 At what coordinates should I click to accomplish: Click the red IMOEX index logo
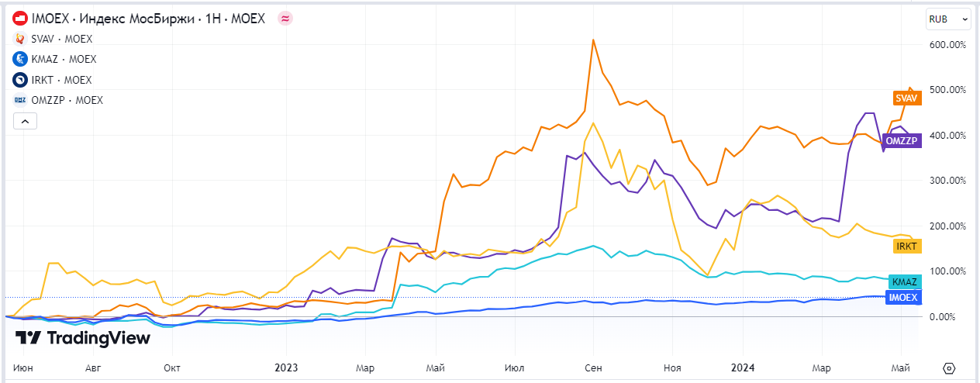click(x=21, y=19)
